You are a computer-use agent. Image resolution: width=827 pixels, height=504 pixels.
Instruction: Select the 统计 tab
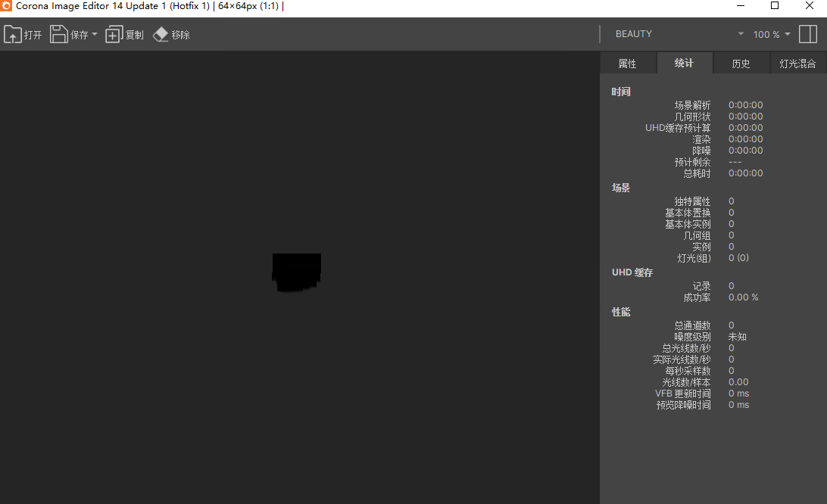pyautogui.click(x=684, y=64)
